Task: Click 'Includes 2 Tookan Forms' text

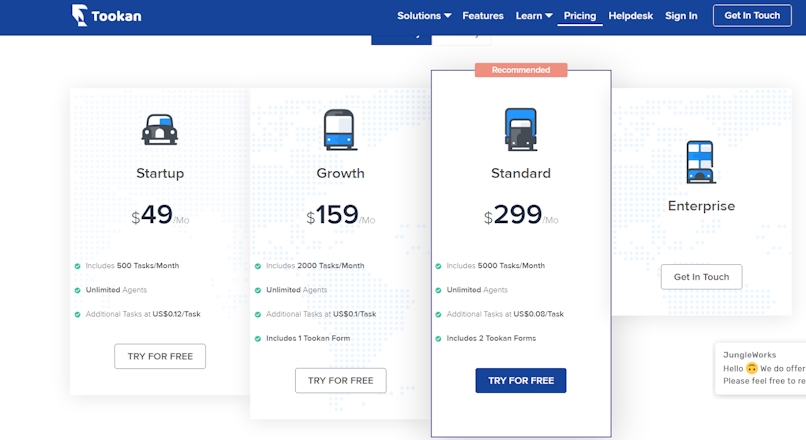Action: (x=491, y=338)
